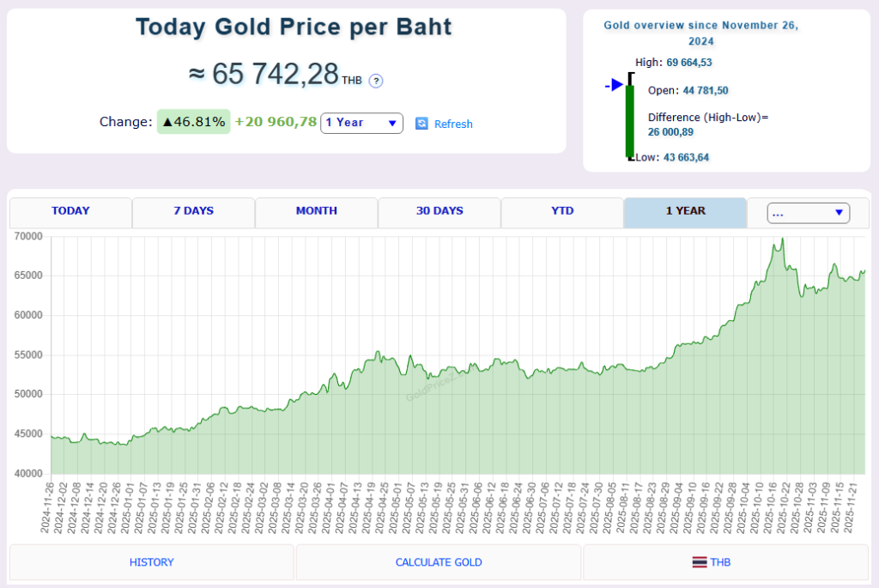Viewport: 879px width, 588px height.
Task: Click the Refresh link text
Action: pyautogui.click(x=453, y=124)
